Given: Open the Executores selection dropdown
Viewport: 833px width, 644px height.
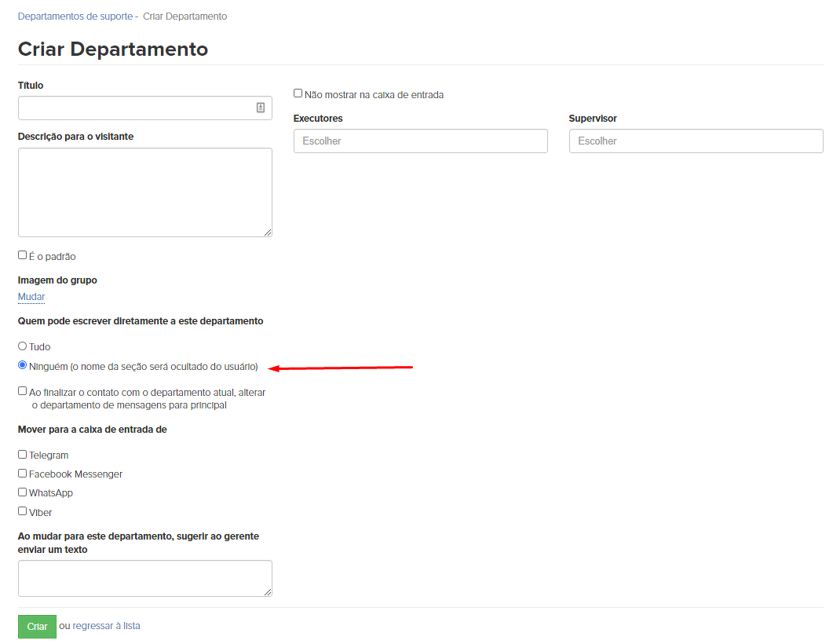Looking at the screenshot, I should point(420,141).
